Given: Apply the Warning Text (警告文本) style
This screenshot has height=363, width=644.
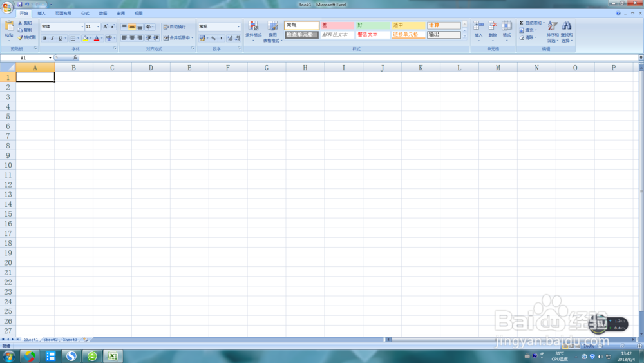Looking at the screenshot, I should 372,35.
